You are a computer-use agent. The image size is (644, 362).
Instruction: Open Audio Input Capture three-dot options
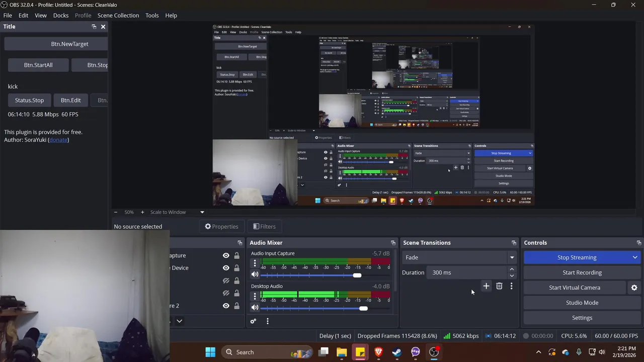tap(255, 263)
